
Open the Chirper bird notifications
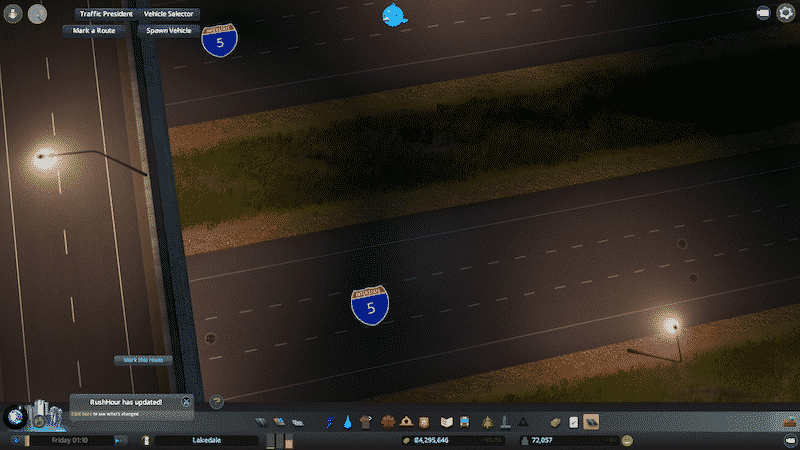click(x=396, y=15)
